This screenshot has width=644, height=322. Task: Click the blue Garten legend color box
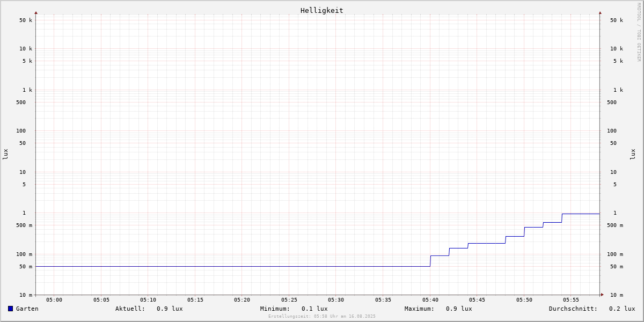(10, 309)
